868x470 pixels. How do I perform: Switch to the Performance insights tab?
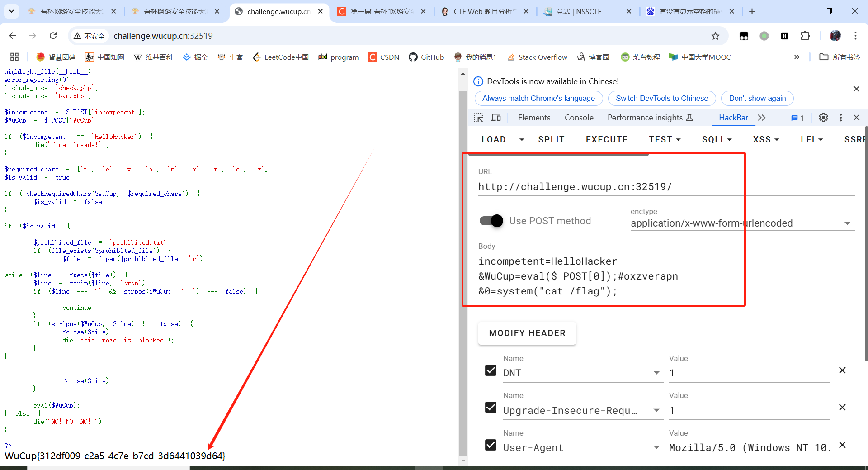click(650, 118)
